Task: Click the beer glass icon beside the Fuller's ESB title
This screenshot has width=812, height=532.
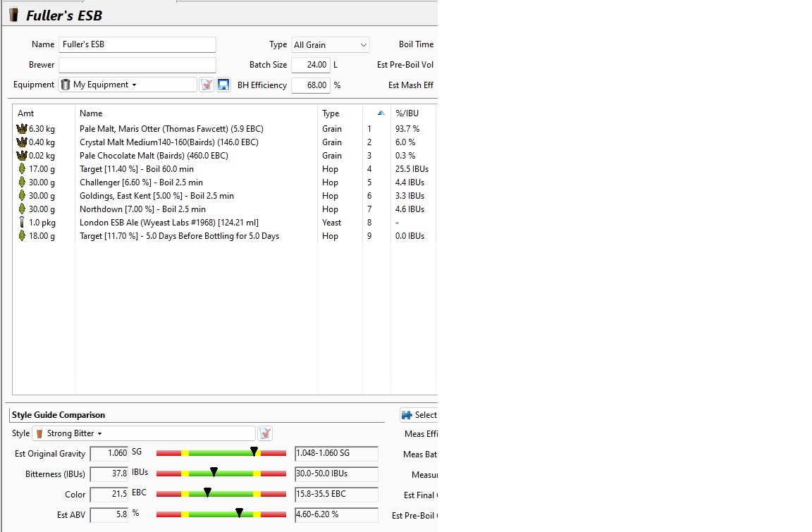Action: point(13,15)
